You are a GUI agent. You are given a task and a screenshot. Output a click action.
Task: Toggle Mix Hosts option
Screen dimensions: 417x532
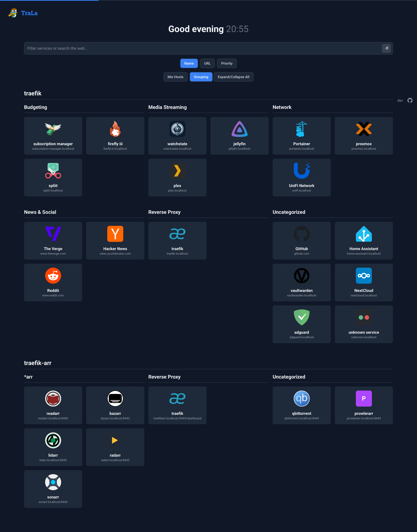pyautogui.click(x=175, y=77)
